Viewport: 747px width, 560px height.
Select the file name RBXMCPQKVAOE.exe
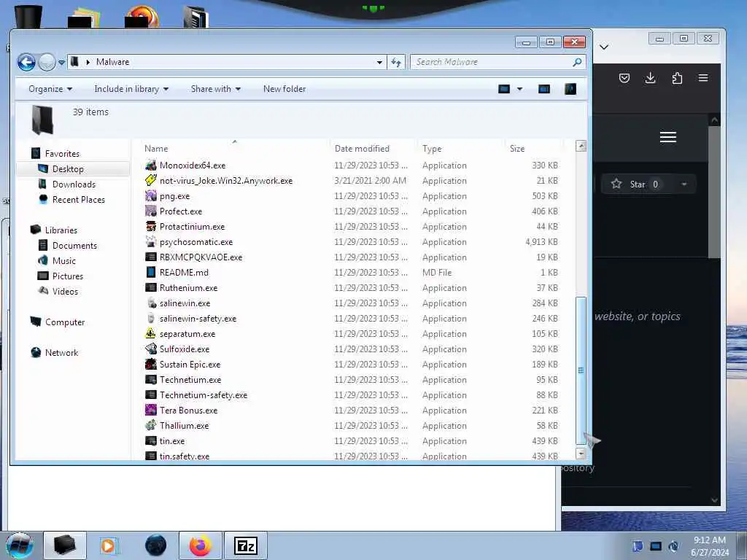pyautogui.click(x=201, y=257)
